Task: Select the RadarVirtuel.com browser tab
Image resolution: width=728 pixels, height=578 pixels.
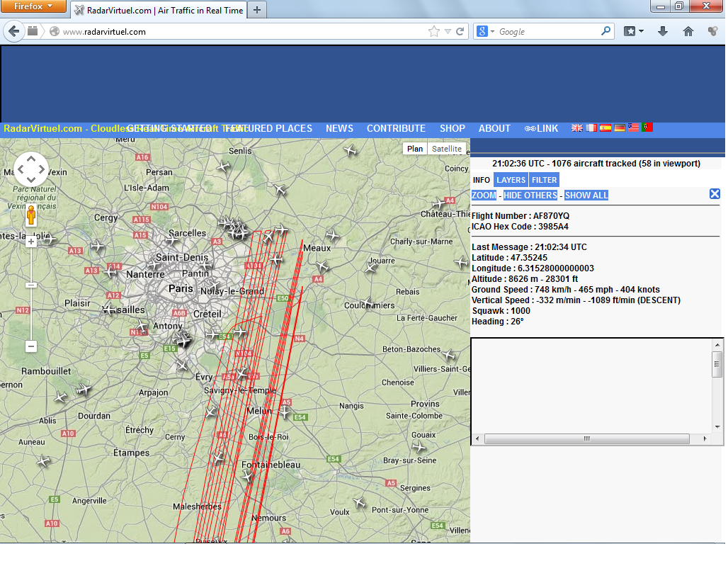Action: coord(159,10)
